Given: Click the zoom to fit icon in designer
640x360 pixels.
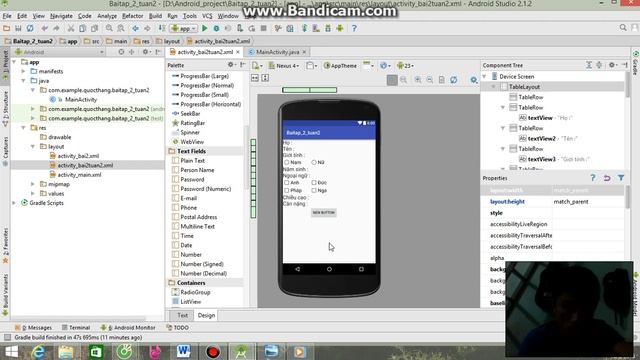Looking at the screenshot, I should coord(392,80).
